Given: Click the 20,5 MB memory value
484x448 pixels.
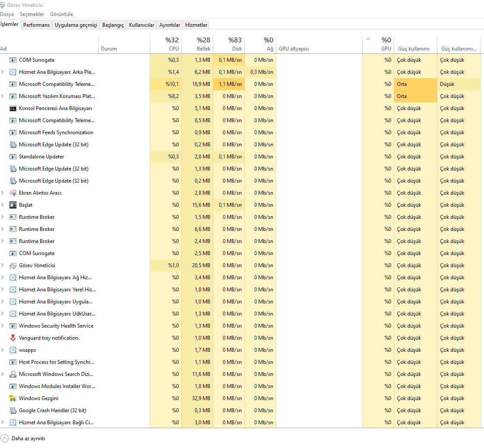Looking at the screenshot, I should click(x=201, y=265).
